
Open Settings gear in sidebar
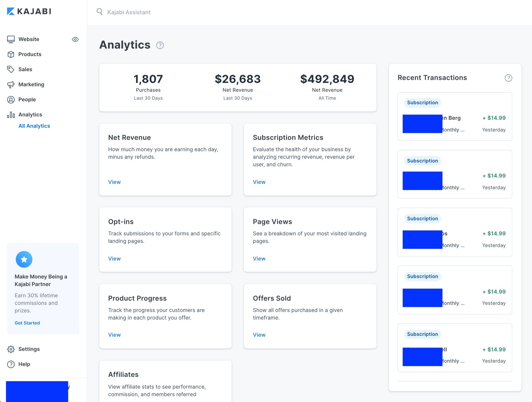[11, 349]
